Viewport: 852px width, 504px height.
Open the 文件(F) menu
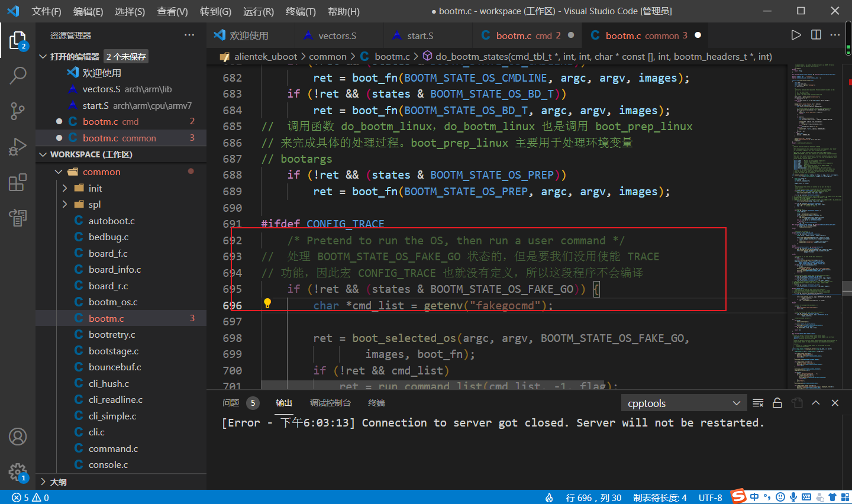(46, 11)
